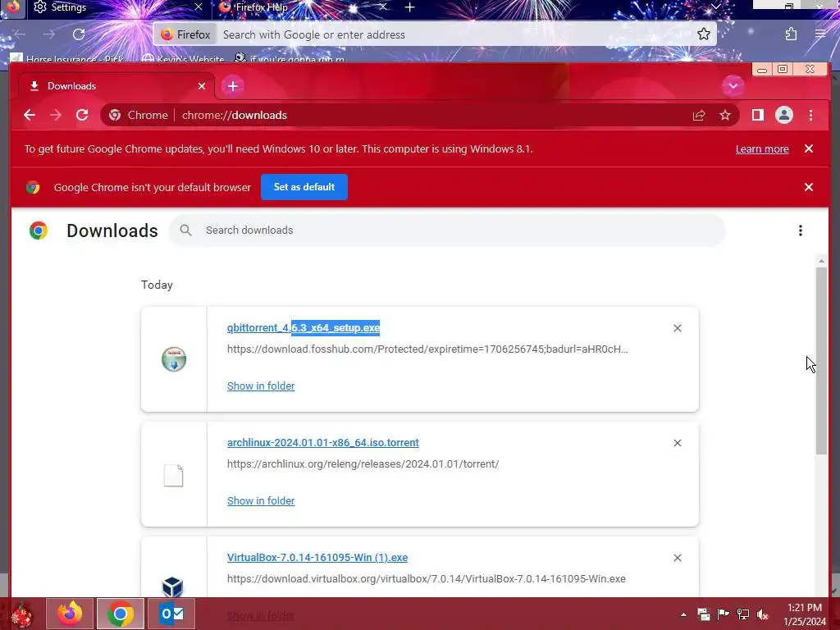Switch to Chrome on the taskbar
The height and width of the screenshot is (630, 840).
[x=120, y=614]
